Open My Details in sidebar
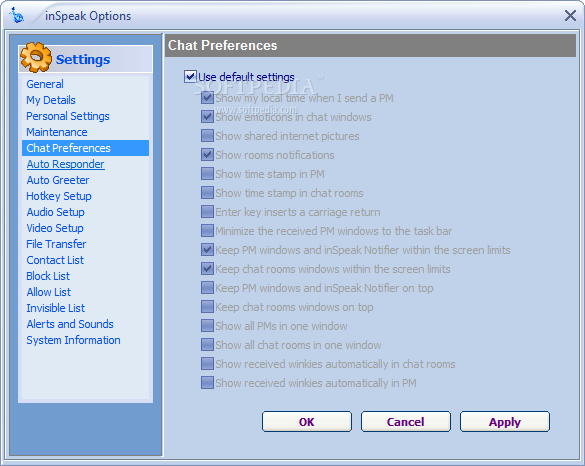Image resolution: width=585 pixels, height=466 pixels. click(x=51, y=100)
